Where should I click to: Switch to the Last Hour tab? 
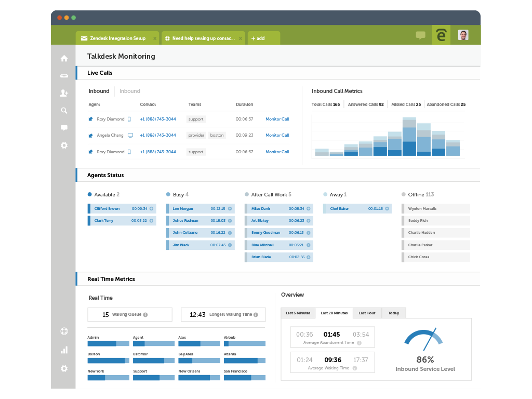367,313
